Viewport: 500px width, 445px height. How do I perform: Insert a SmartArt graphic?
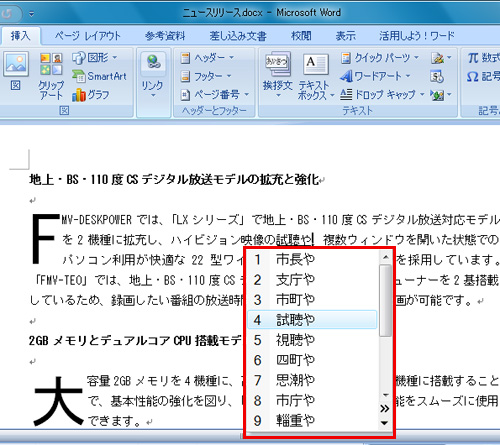tap(99, 76)
